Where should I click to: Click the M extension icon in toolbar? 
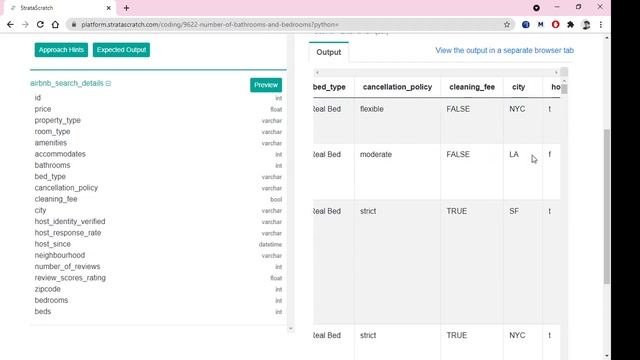(x=540, y=24)
